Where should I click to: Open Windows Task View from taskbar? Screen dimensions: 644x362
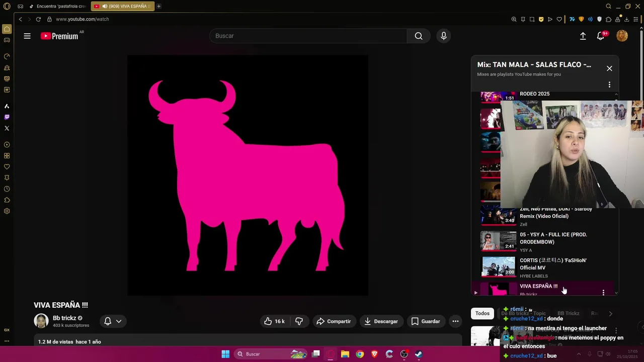click(x=316, y=354)
